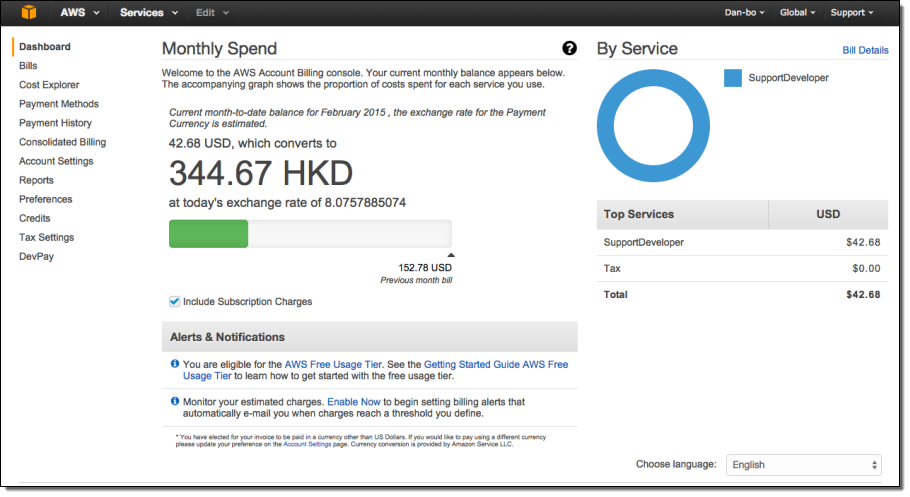Expand the Global region dropdown
Viewport: 910px width, 497px height.
[797, 12]
